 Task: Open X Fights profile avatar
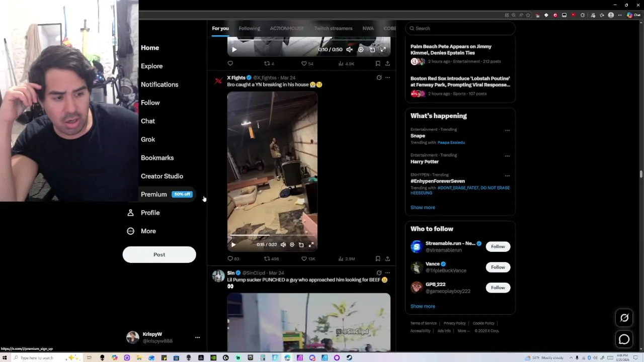tap(218, 80)
